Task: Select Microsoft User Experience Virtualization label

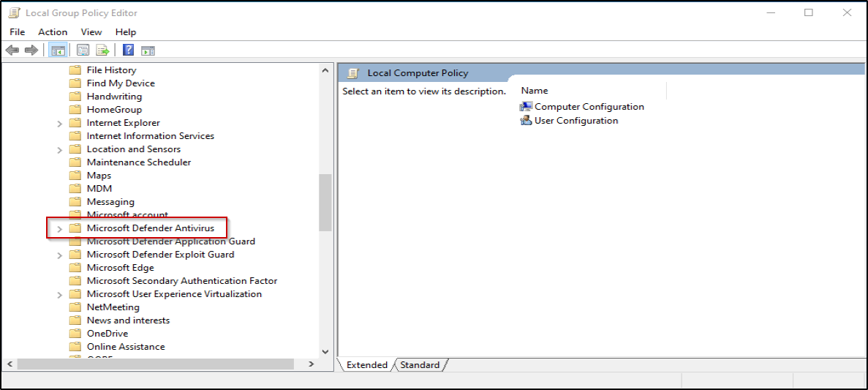Action: 174,293
